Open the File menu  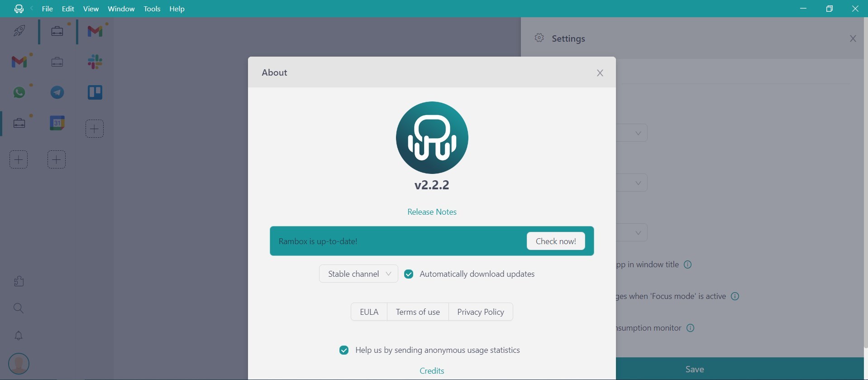[48, 9]
